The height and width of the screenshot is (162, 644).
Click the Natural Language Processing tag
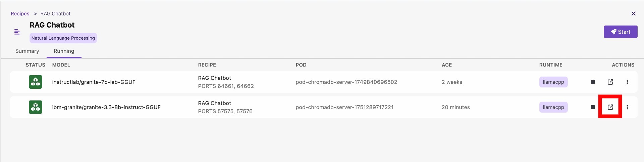[63, 38]
